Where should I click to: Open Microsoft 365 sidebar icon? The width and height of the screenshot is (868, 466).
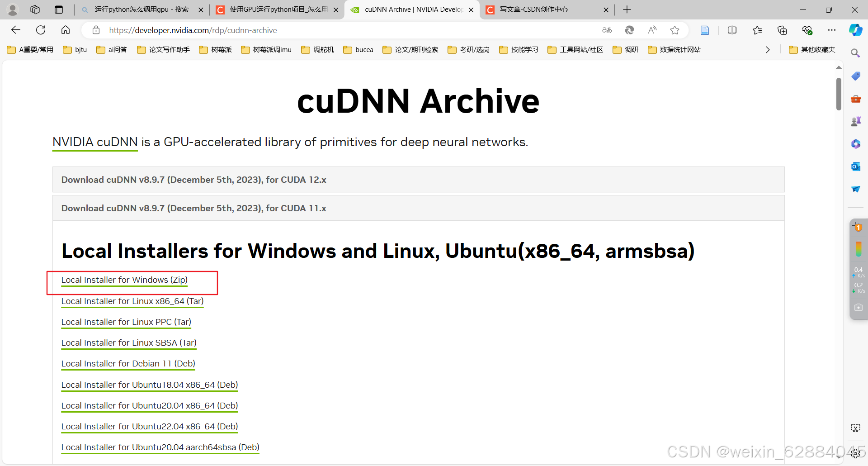click(x=856, y=144)
